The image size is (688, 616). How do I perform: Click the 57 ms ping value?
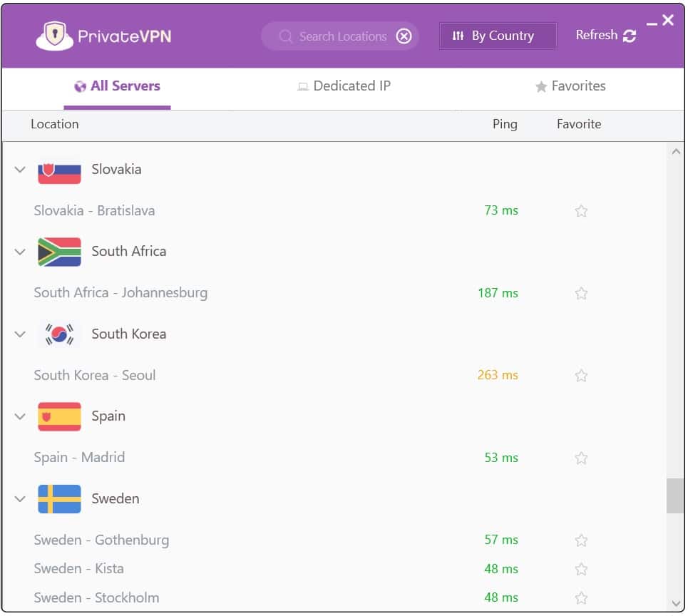[501, 540]
